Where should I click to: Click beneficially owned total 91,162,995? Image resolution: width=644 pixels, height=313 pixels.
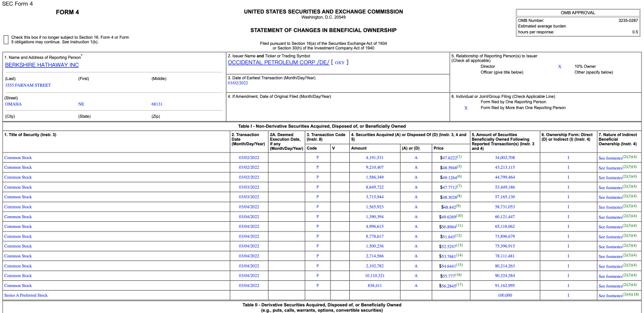point(505,285)
